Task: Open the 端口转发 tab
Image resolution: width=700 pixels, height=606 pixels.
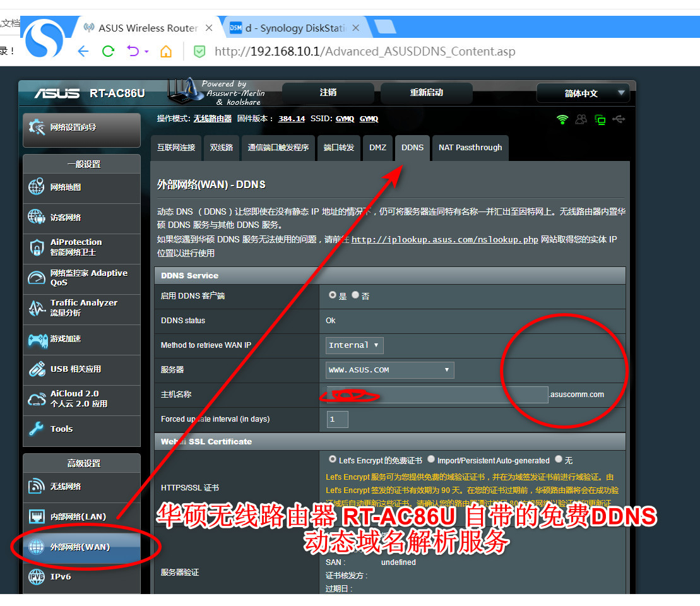Action: [339, 148]
